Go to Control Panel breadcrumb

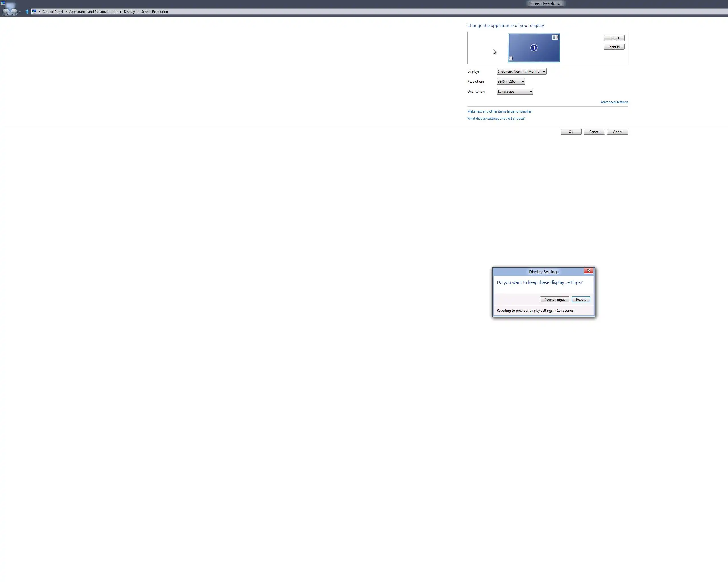click(52, 11)
